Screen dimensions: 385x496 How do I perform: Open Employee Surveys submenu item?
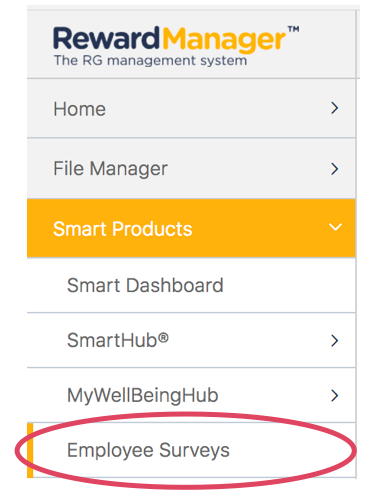point(191,450)
